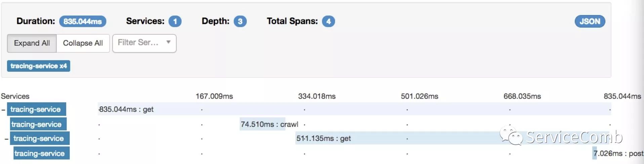The width and height of the screenshot is (644, 164).
Task: Select the 835.044ms get span bar
Action: coord(354,109)
